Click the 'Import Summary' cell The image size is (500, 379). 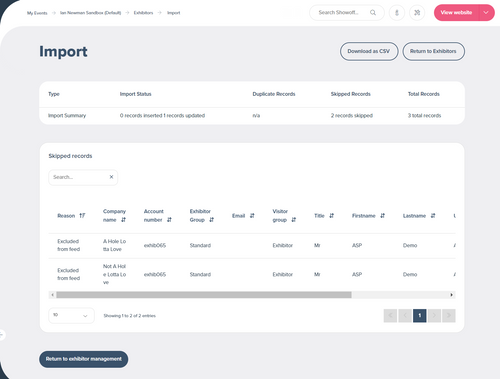pyautogui.click(x=67, y=115)
